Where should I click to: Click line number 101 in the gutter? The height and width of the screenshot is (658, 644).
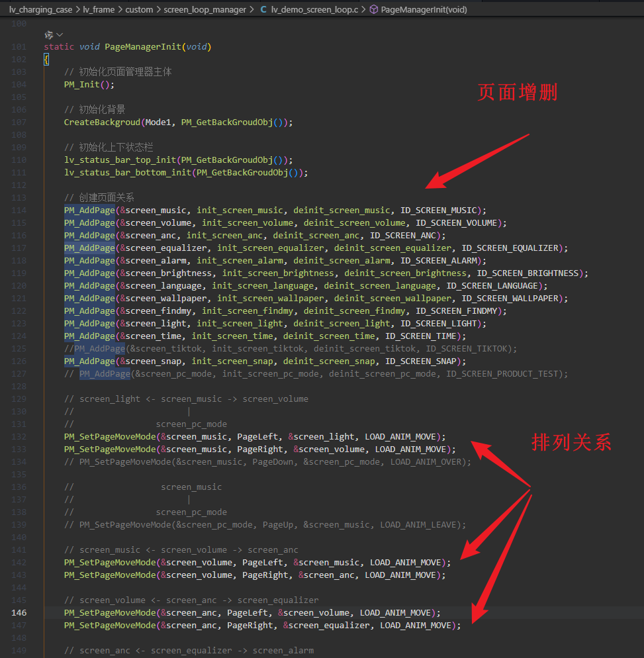[19, 46]
